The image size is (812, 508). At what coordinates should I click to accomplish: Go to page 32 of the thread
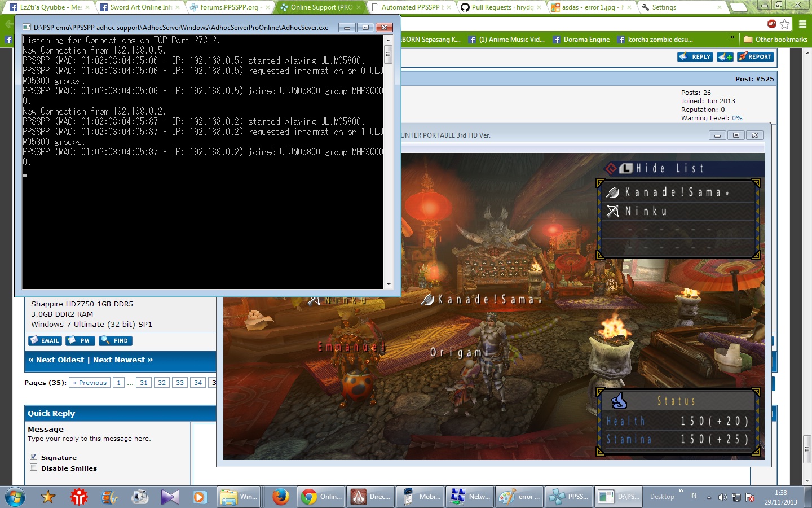click(x=162, y=383)
